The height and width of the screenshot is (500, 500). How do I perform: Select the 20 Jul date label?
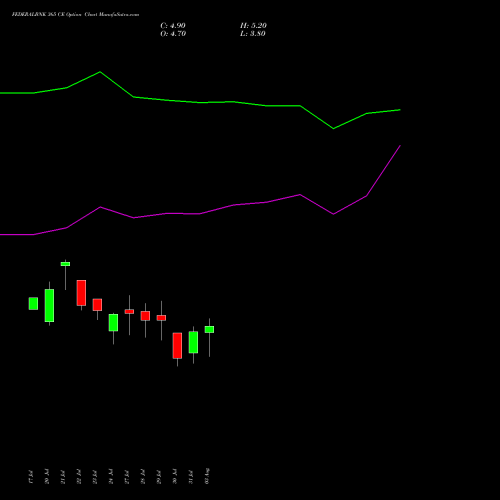47,477
